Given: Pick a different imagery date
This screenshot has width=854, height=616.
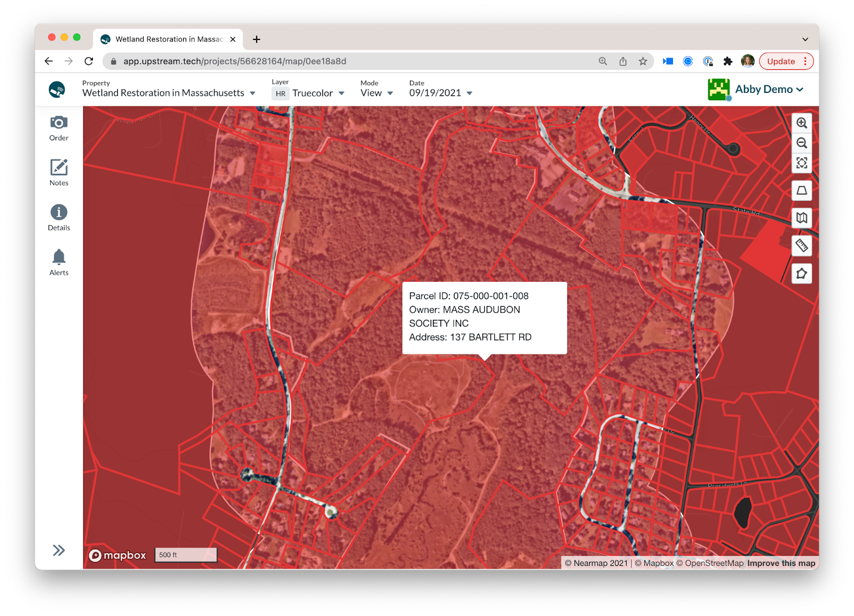Looking at the screenshot, I should 440,93.
